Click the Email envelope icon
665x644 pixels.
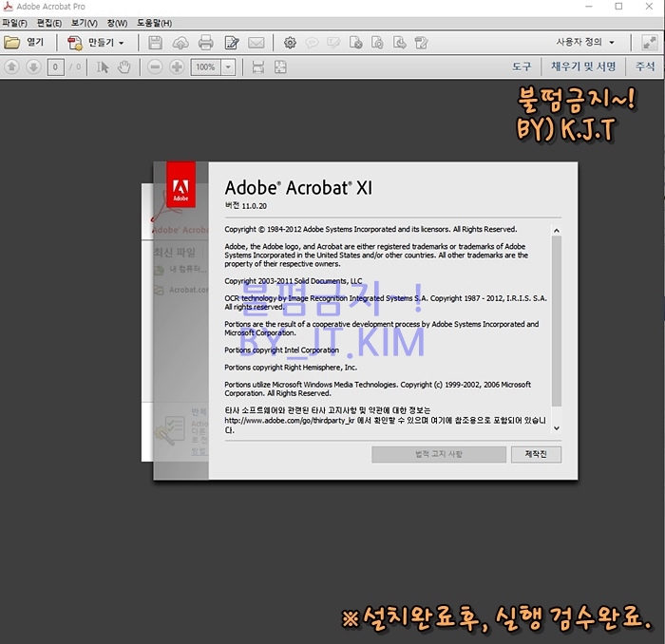[256, 43]
